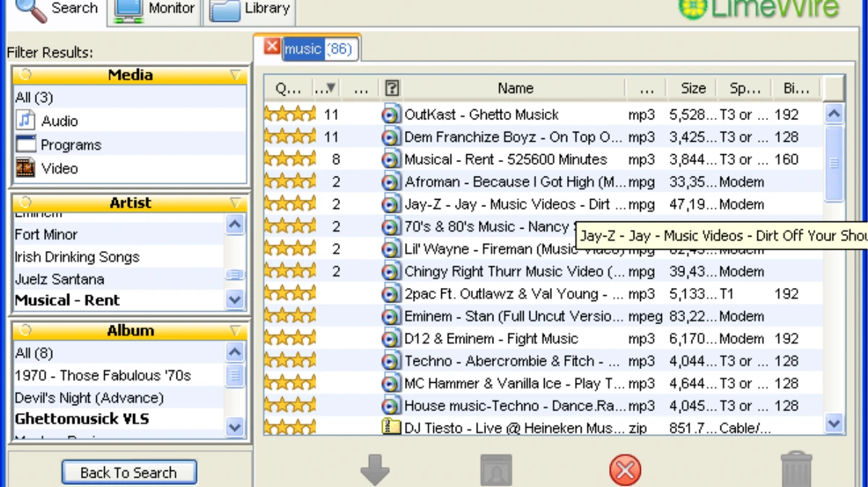The width and height of the screenshot is (868, 487).
Task: Sort results by Quality column header
Action: click(x=288, y=88)
